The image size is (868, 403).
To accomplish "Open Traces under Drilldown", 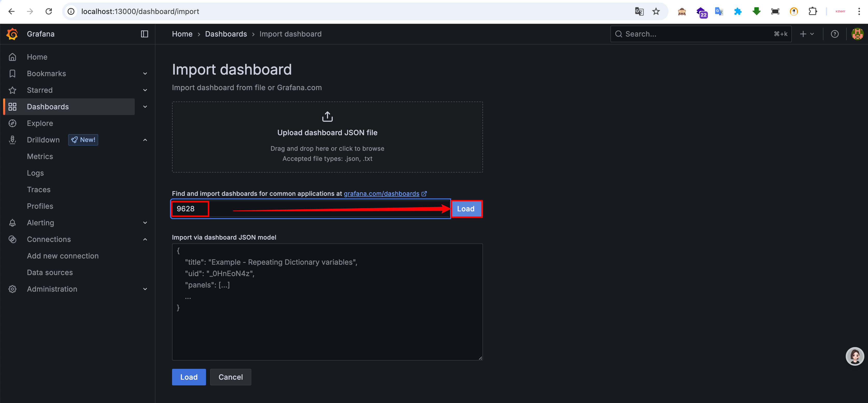I will click(x=38, y=189).
